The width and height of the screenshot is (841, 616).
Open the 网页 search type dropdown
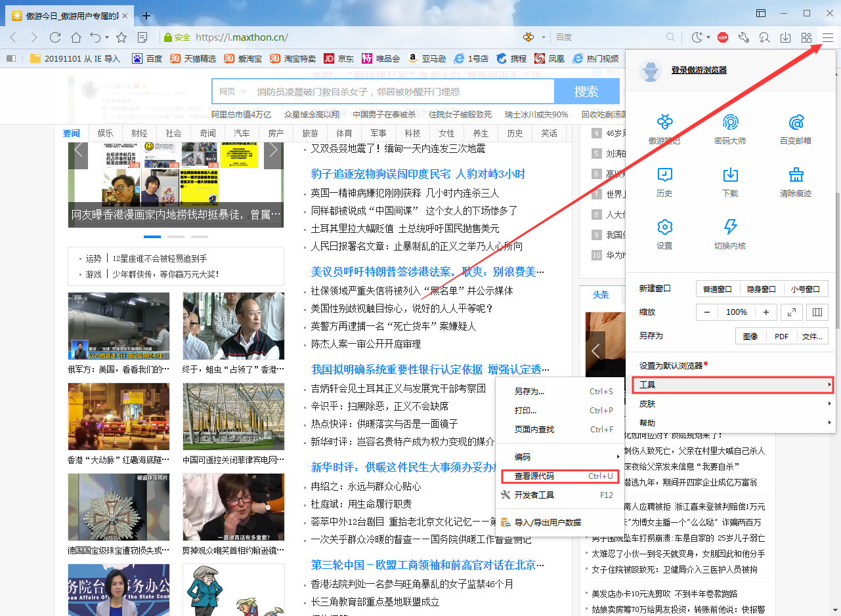231,91
